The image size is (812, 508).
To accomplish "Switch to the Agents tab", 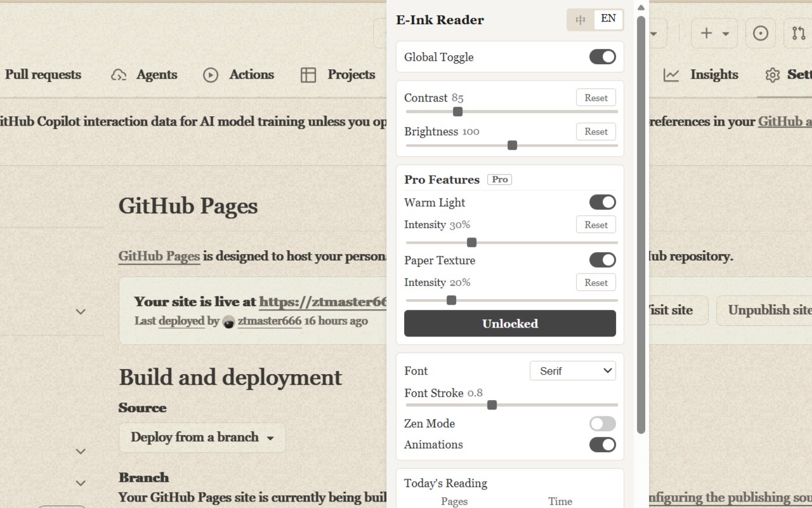I will (x=144, y=75).
